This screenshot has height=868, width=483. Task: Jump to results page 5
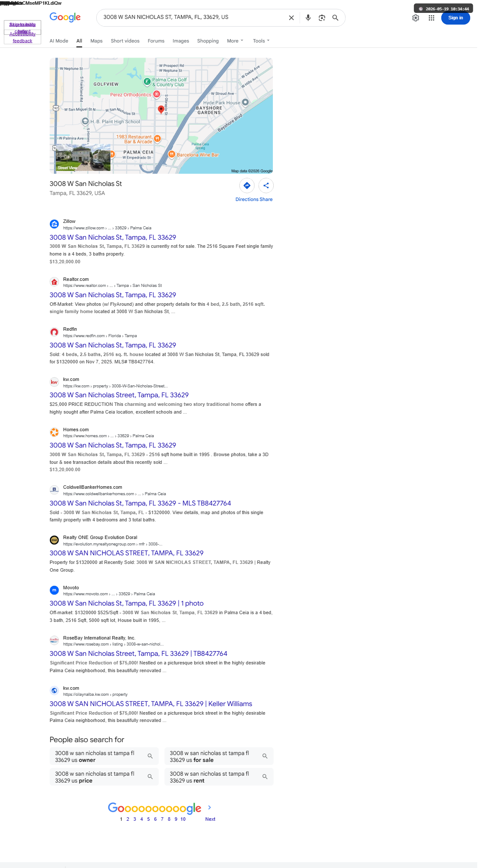(x=149, y=819)
